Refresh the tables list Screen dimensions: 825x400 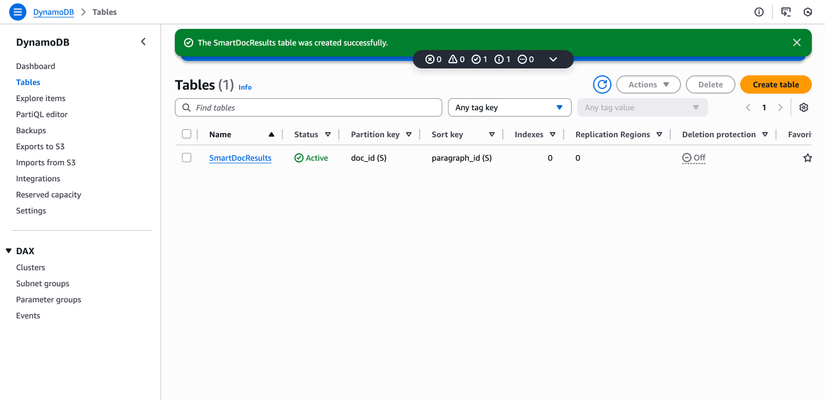(602, 84)
